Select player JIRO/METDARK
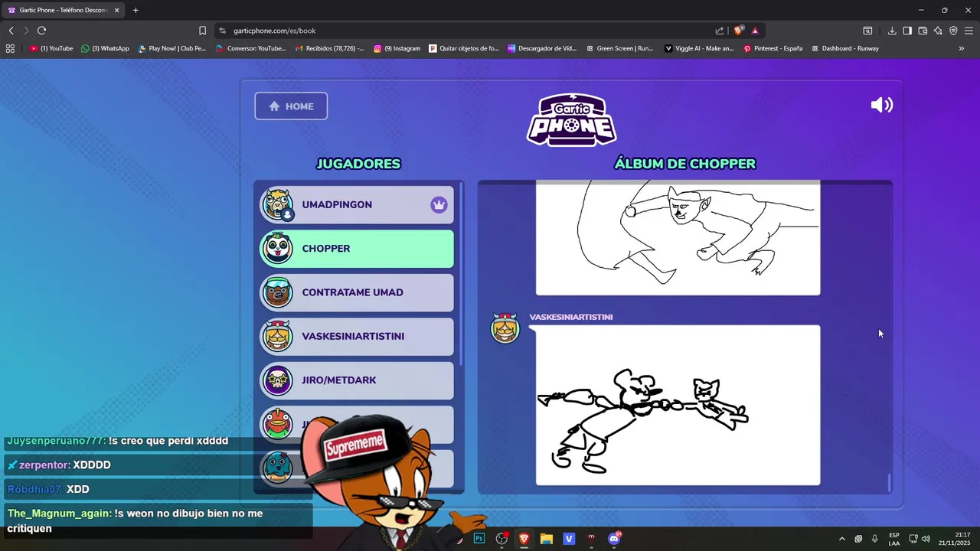Viewport: 980px width, 551px height. [x=357, y=380]
